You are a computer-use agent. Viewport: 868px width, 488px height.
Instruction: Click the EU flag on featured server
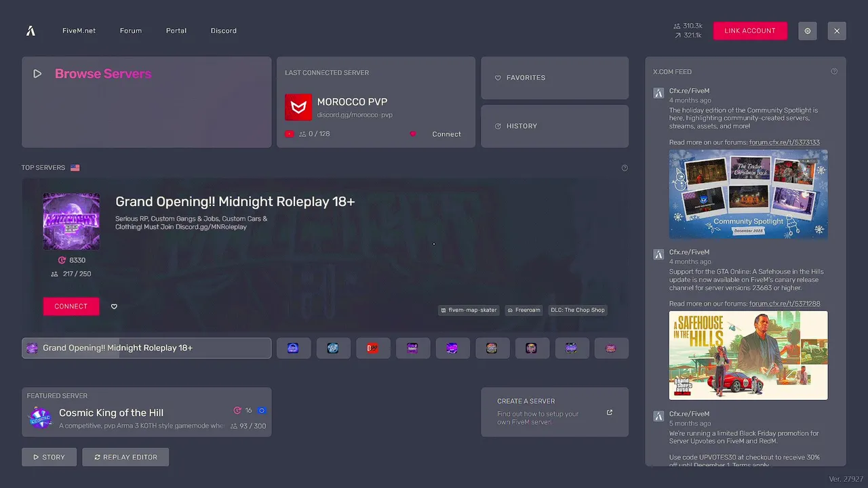pyautogui.click(x=262, y=410)
